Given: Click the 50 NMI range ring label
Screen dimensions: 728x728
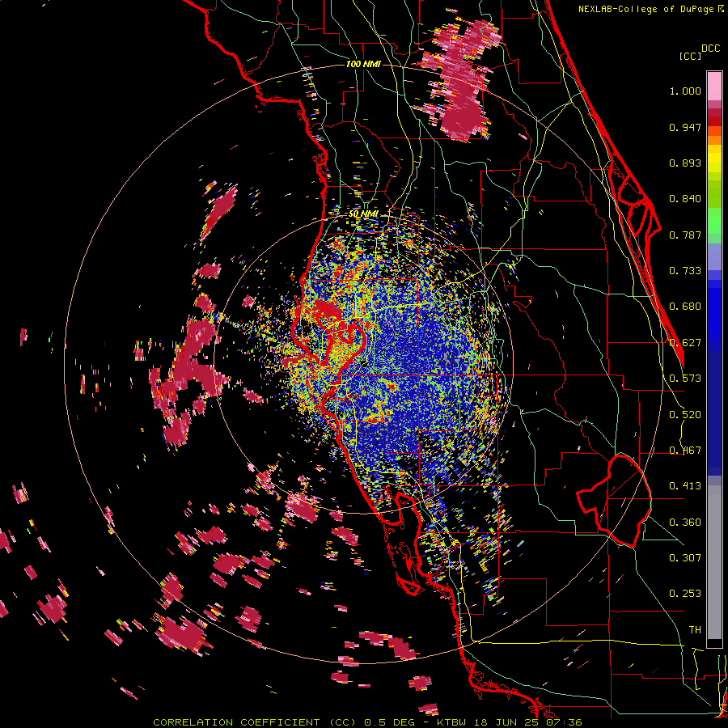Looking at the screenshot, I should 363,214.
